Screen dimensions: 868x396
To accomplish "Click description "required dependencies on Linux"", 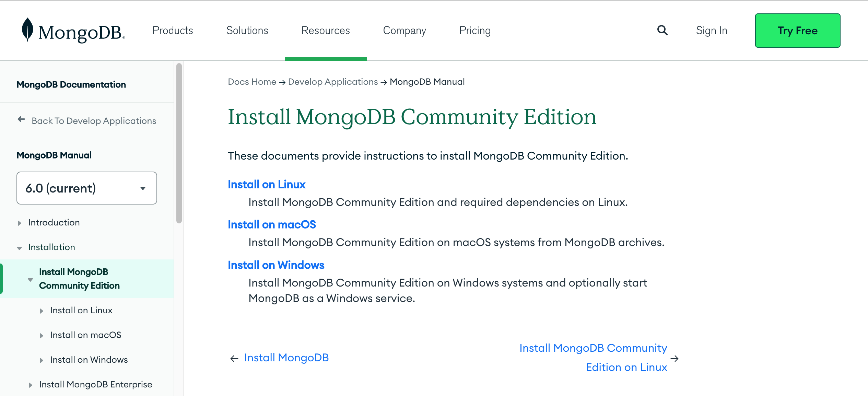I will point(543,202).
